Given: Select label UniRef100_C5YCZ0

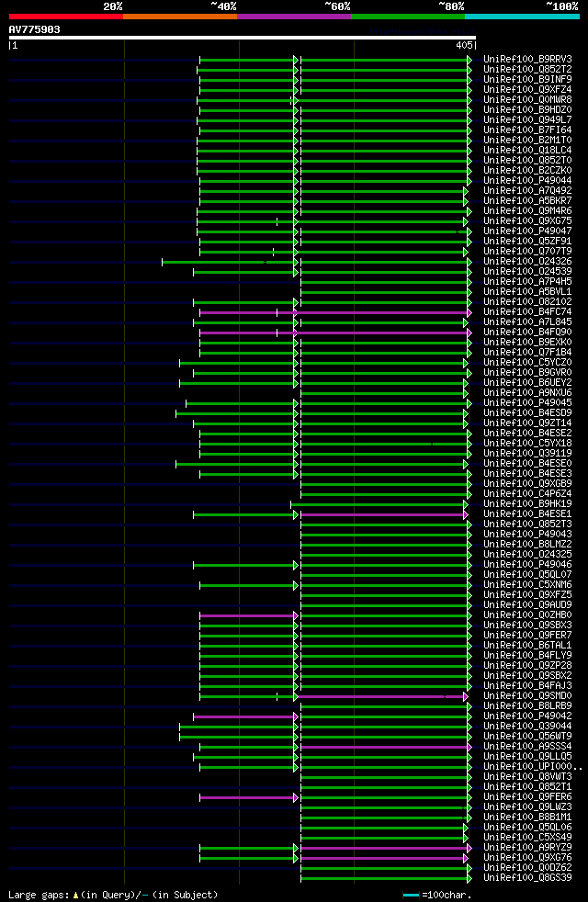Looking at the screenshot, I should [527, 363].
